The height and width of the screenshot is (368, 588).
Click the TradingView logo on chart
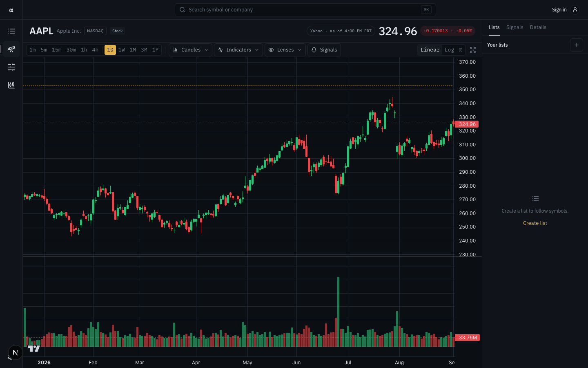pos(34,348)
